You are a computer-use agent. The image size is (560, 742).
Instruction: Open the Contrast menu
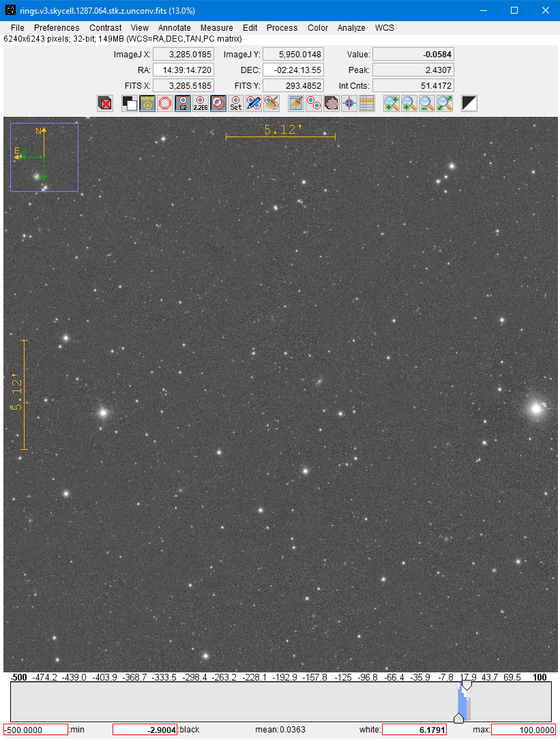[106, 28]
